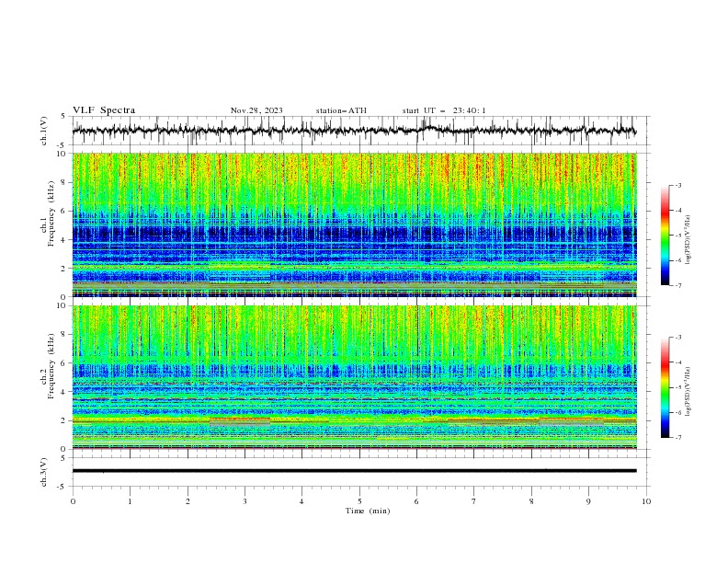Click the "-3" label on ch.1 colorbar

[677, 185]
